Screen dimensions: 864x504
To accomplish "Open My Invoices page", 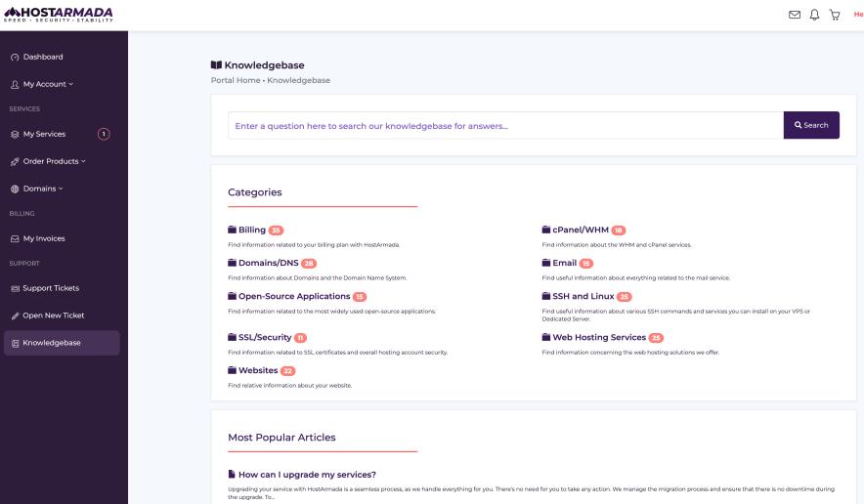I will pyautogui.click(x=44, y=238).
